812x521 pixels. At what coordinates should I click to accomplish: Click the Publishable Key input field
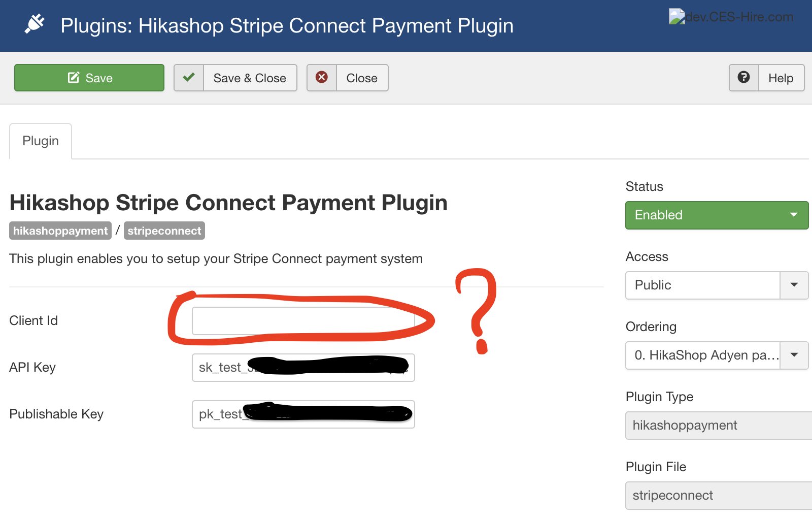(303, 414)
